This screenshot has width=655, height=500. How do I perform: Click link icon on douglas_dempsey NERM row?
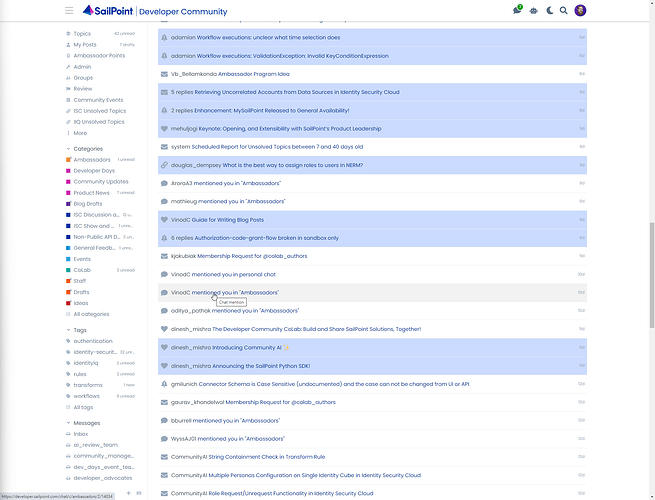pos(164,165)
